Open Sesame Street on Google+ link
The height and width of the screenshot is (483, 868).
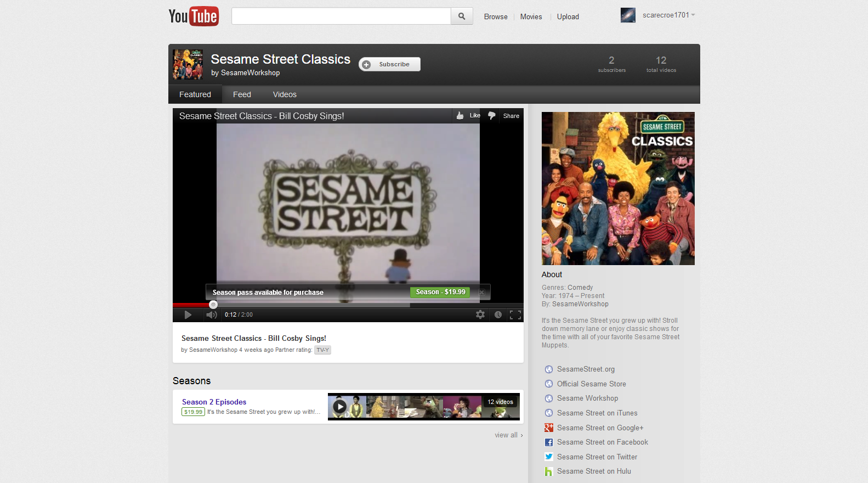pyautogui.click(x=600, y=428)
